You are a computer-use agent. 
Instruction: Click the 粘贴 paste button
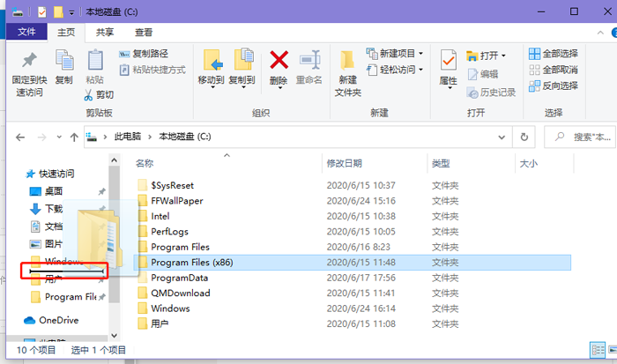95,67
